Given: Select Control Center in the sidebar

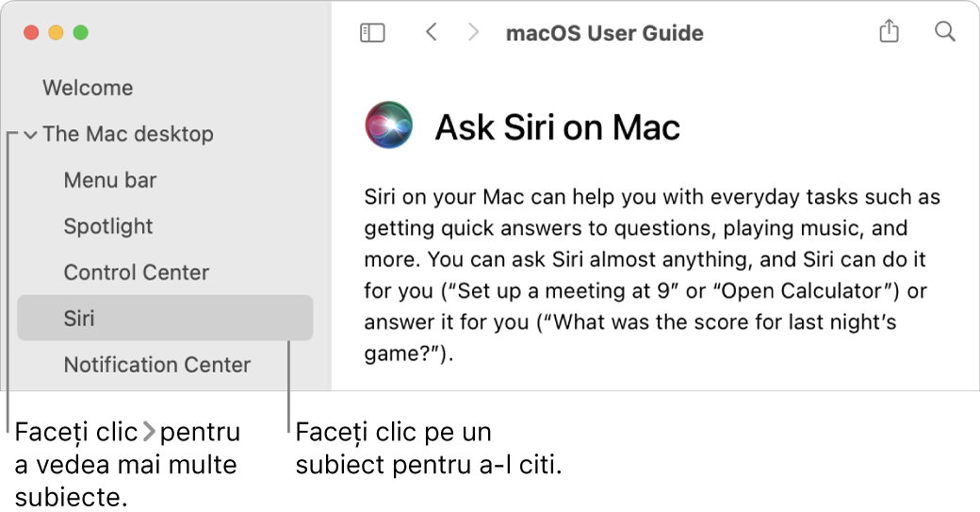Looking at the screenshot, I should (x=137, y=273).
